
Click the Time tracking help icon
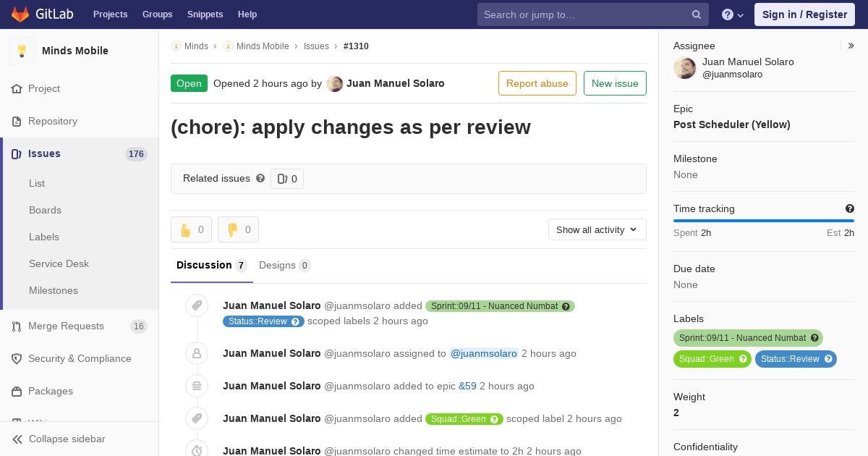click(850, 208)
